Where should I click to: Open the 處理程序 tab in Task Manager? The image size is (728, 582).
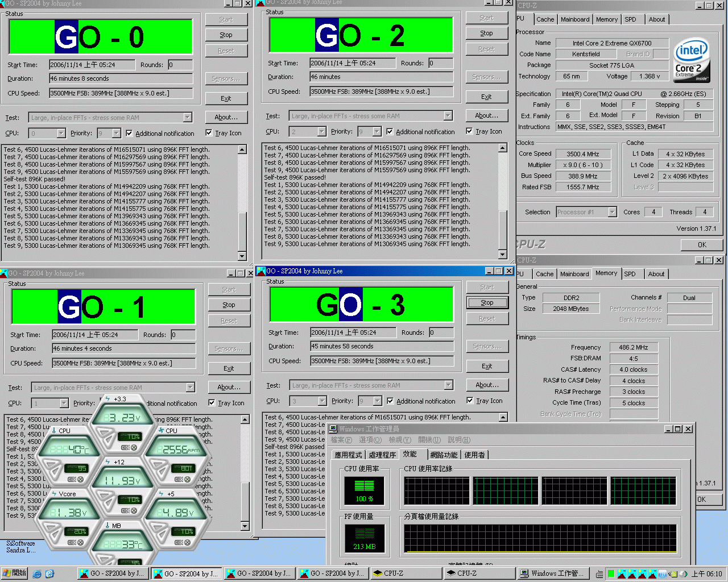(x=382, y=455)
